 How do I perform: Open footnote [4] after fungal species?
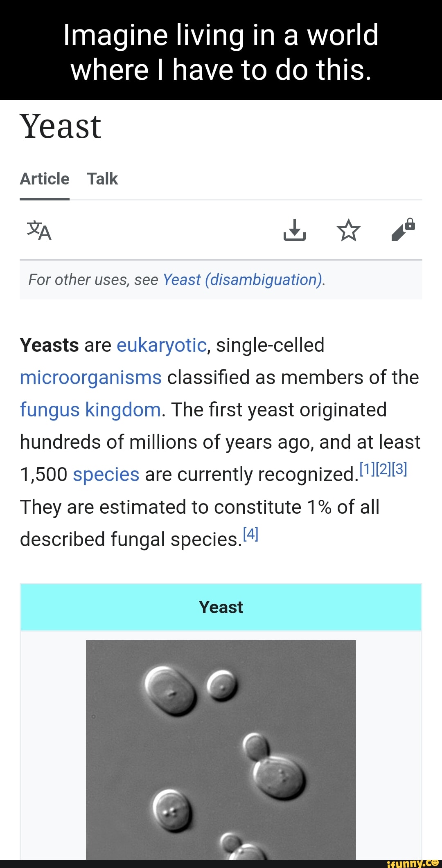click(x=250, y=534)
